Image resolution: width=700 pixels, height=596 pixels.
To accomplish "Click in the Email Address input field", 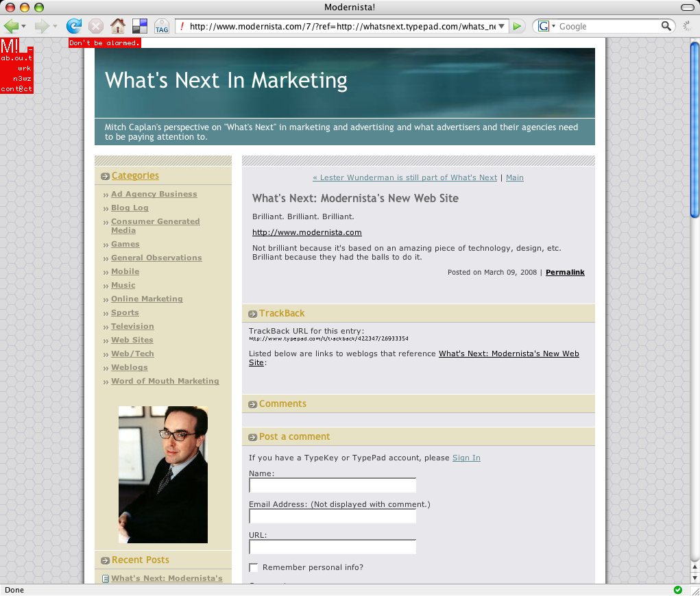I will click(x=333, y=516).
